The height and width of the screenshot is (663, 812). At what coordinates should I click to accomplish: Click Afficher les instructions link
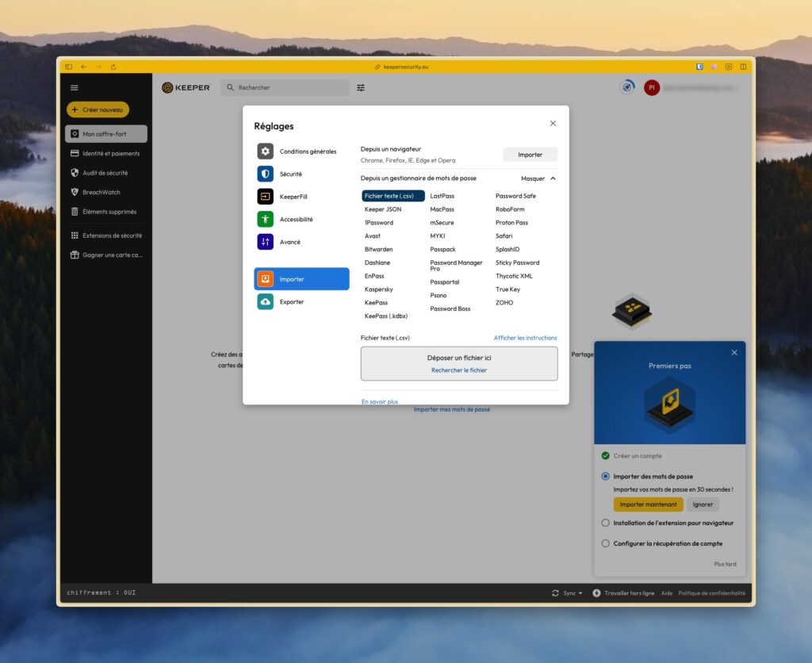[x=525, y=338]
